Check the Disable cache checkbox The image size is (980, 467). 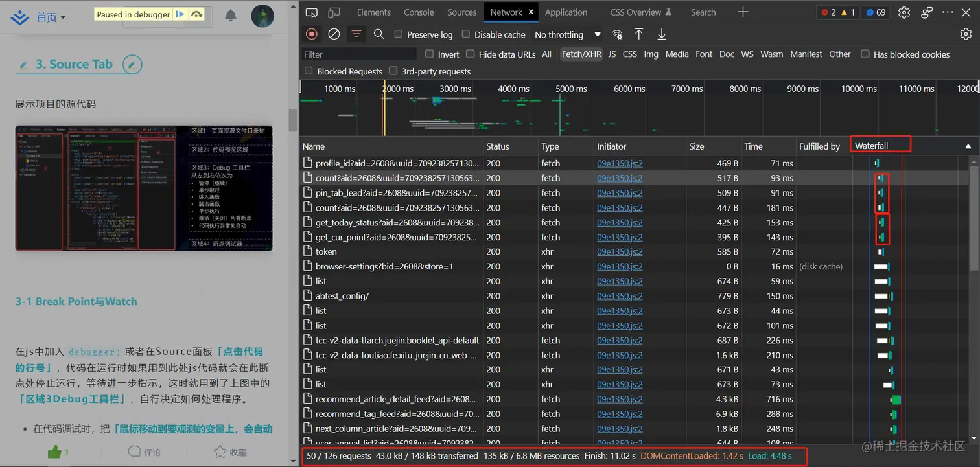[466, 34]
